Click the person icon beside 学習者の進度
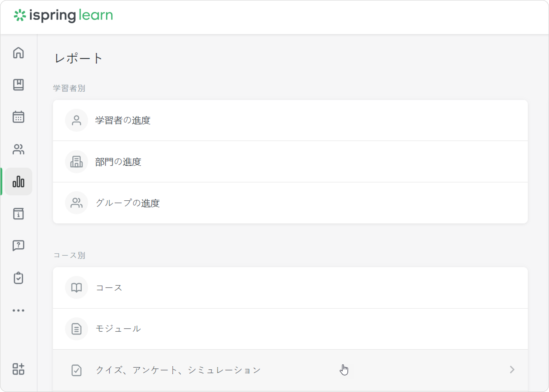The height and width of the screenshot is (392, 549). tap(76, 120)
